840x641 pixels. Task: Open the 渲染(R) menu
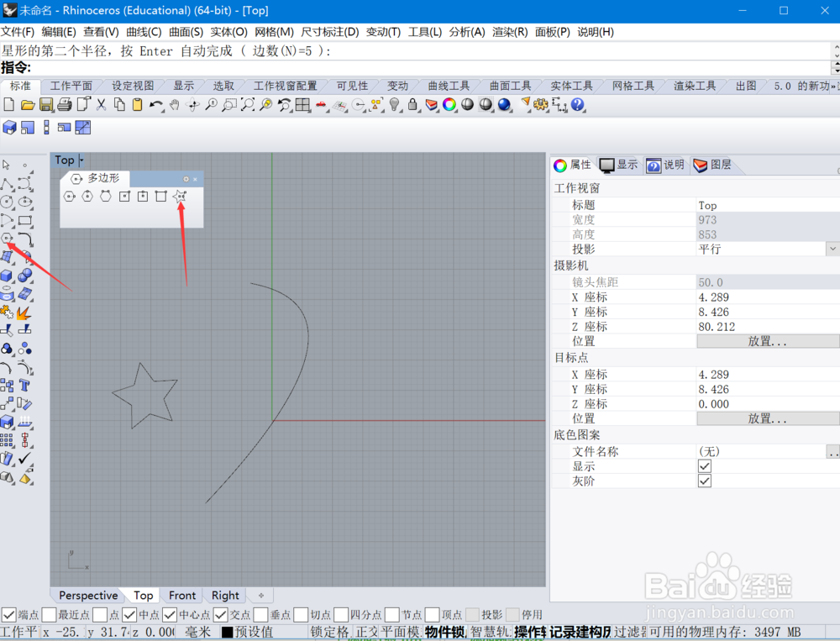pos(510,32)
